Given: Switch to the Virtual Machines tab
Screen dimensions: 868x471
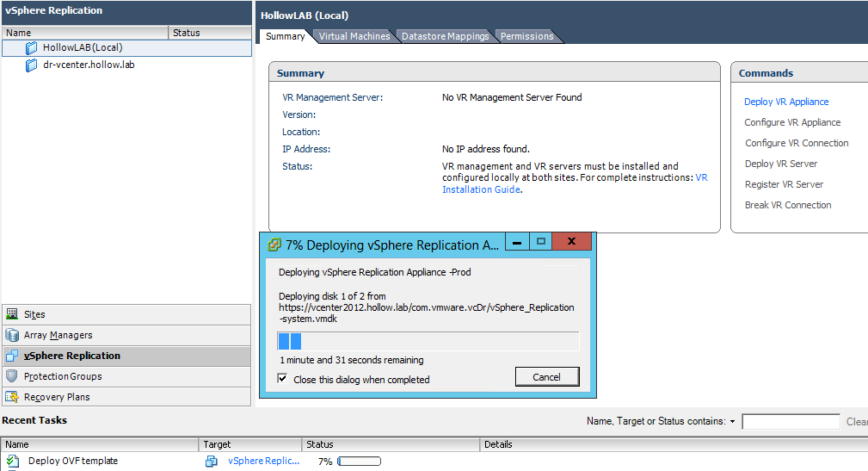Looking at the screenshot, I should pos(354,36).
